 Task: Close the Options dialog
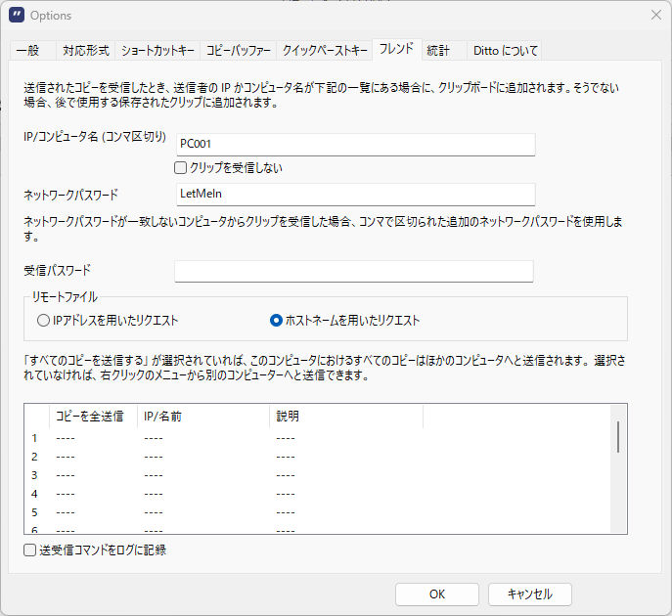tap(655, 15)
